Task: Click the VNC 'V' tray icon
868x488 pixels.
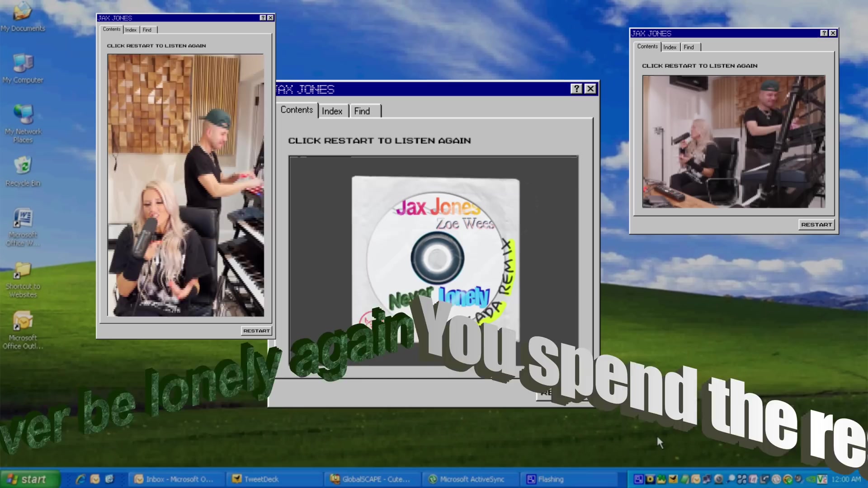Action: (822, 479)
